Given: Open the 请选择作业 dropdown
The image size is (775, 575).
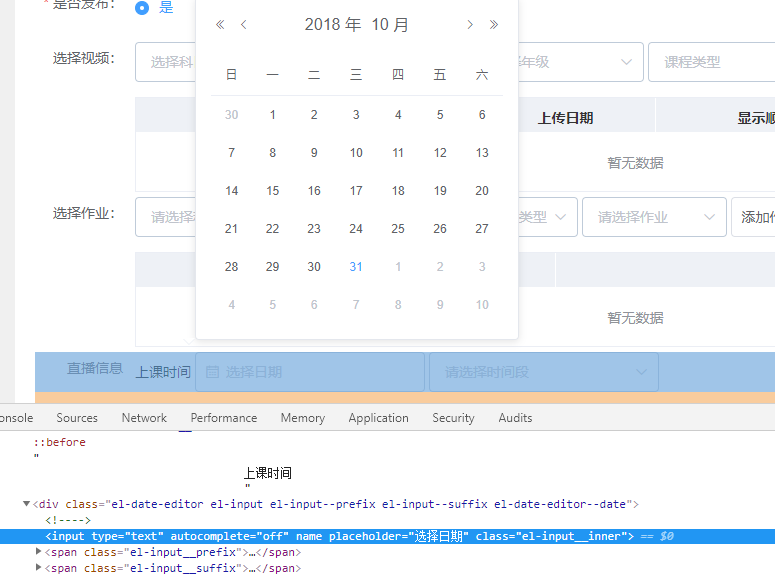Looking at the screenshot, I should (654, 217).
